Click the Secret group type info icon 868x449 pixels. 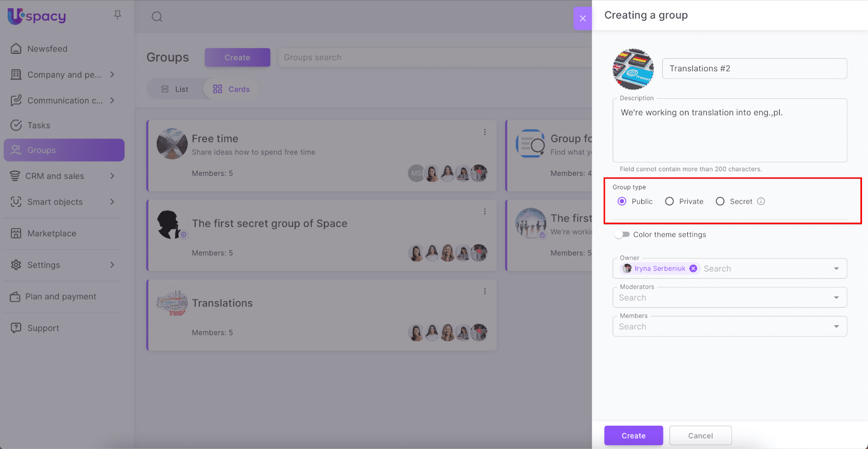[761, 201]
